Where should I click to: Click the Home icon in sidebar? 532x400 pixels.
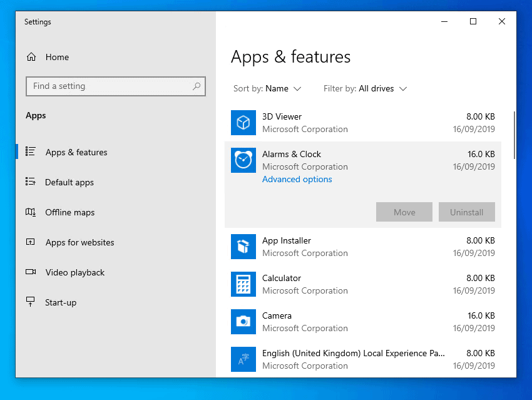(31, 57)
